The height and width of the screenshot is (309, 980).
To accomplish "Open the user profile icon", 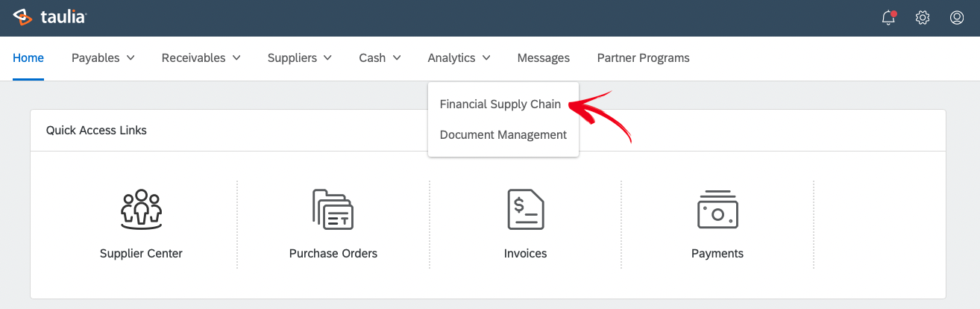I will pos(957,18).
